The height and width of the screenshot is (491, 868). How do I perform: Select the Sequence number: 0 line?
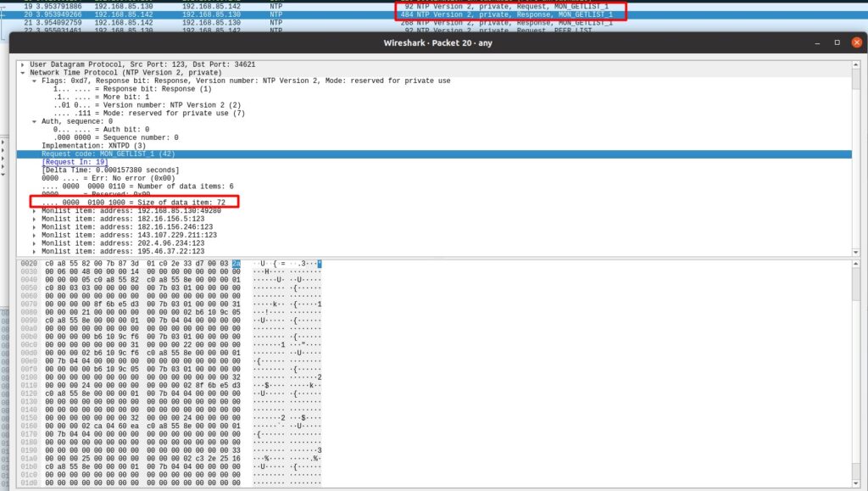tap(115, 138)
